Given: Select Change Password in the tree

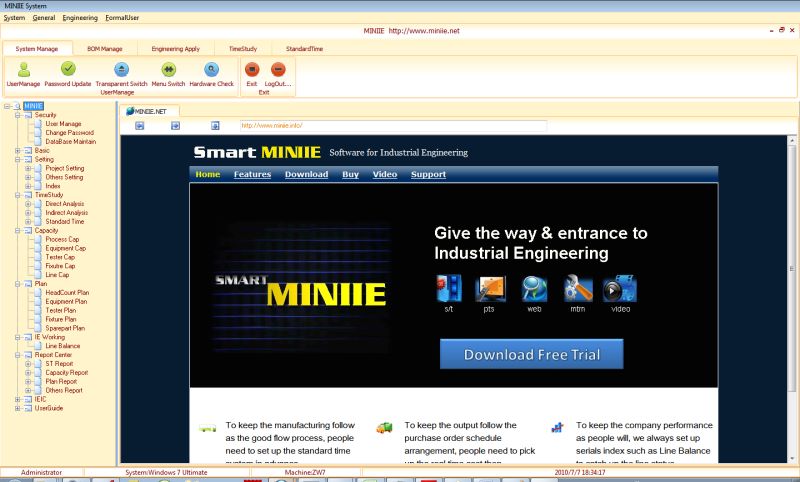Looking at the screenshot, I should click(69, 133).
